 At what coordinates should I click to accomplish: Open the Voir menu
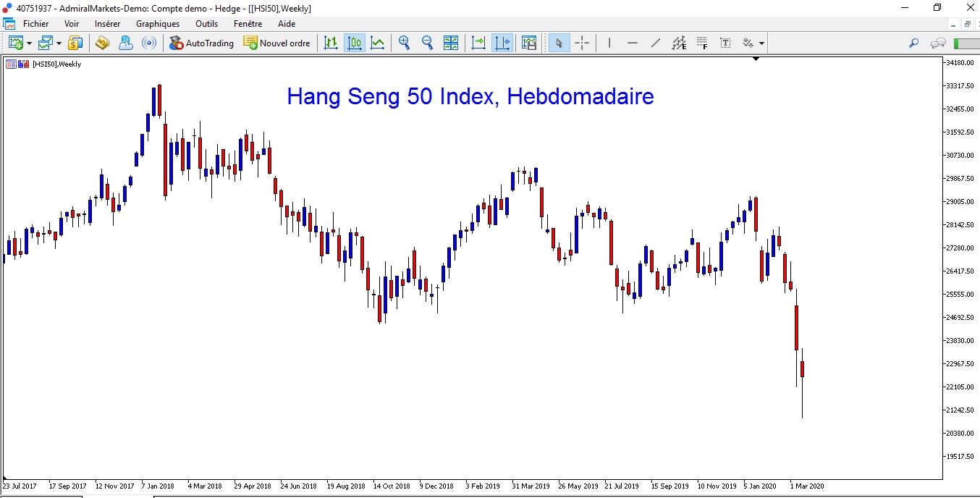click(72, 24)
